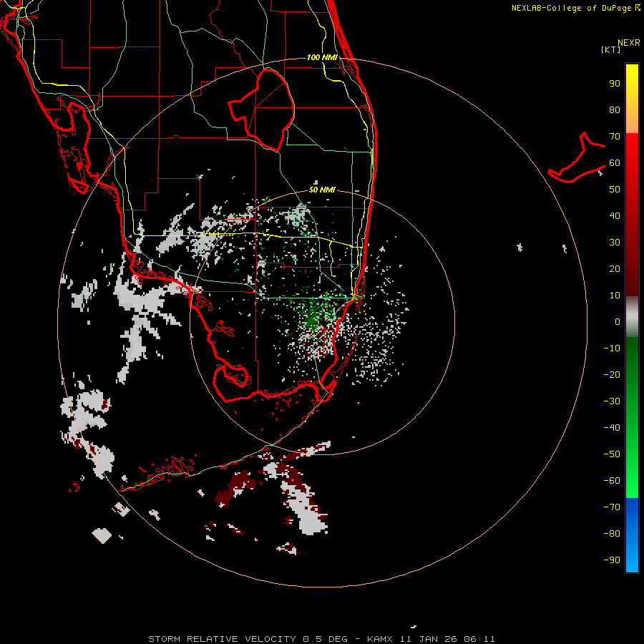
Task: Click the -50 knot scale label
Action: pos(612,454)
